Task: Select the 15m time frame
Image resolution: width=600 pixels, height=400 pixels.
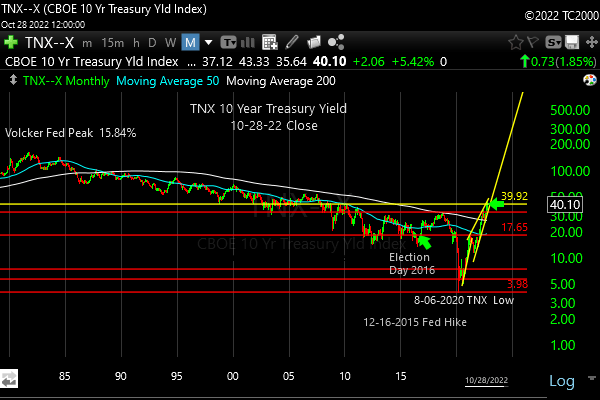Action: coord(113,43)
